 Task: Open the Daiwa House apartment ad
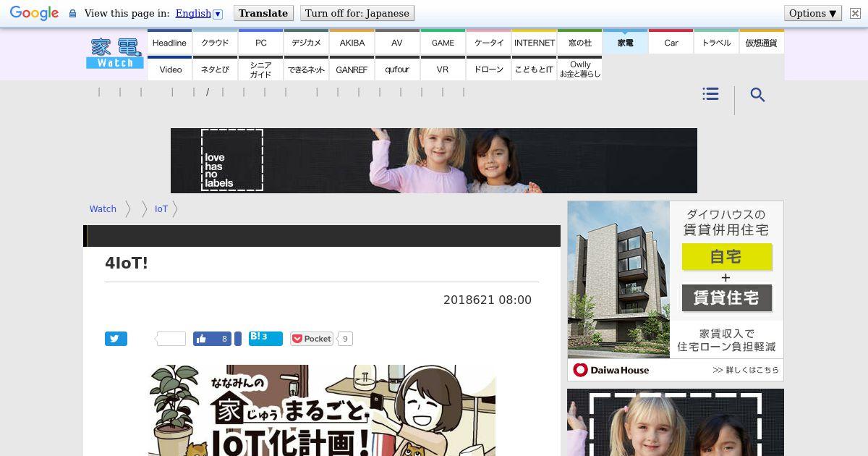(x=676, y=291)
